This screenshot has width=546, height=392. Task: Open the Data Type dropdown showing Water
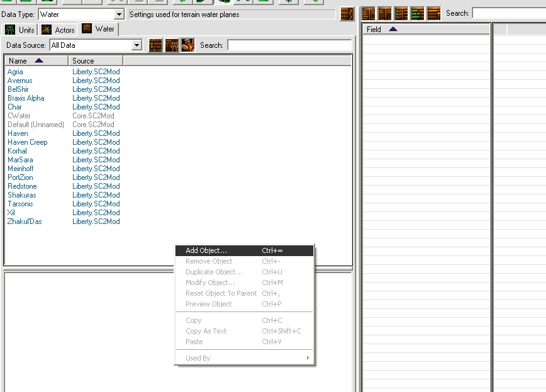(x=81, y=14)
